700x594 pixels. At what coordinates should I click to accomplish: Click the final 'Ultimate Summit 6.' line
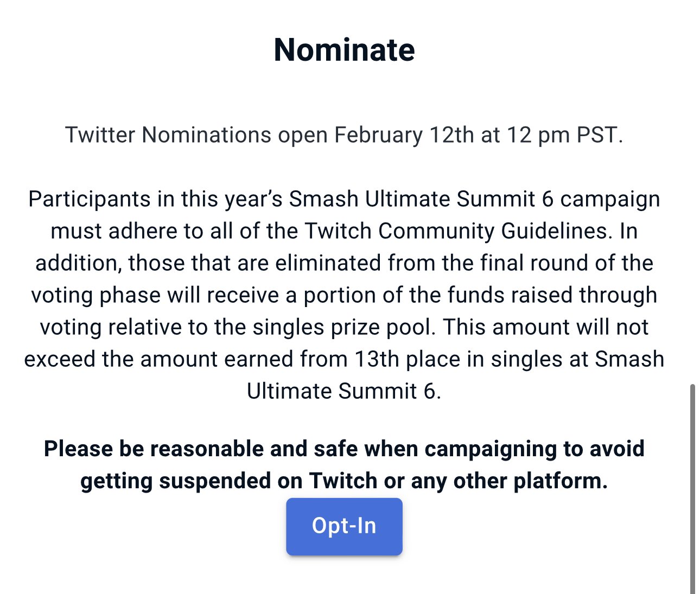point(344,391)
